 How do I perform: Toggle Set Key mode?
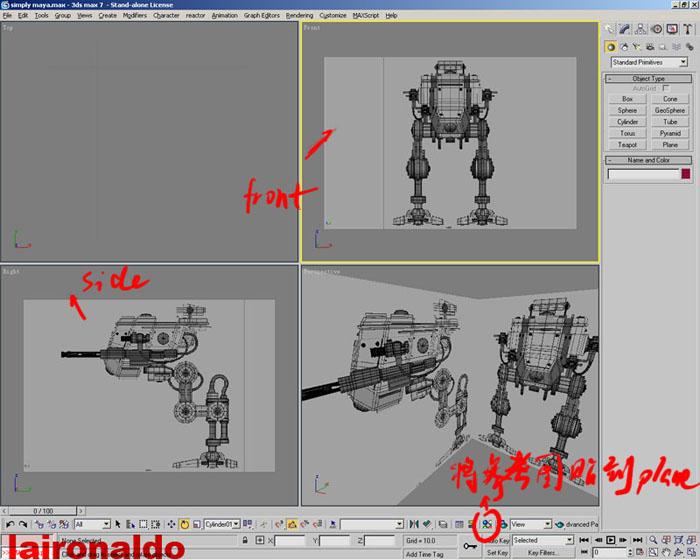pyautogui.click(x=497, y=552)
